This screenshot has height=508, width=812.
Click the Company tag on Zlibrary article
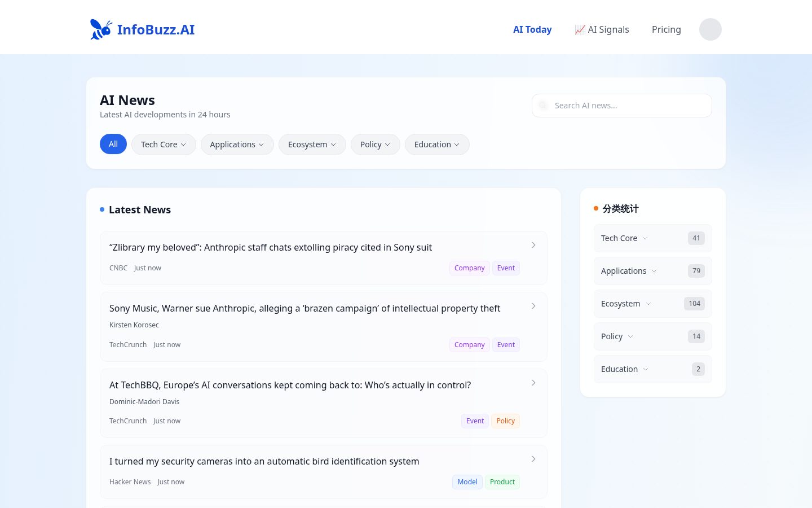click(x=469, y=268)
